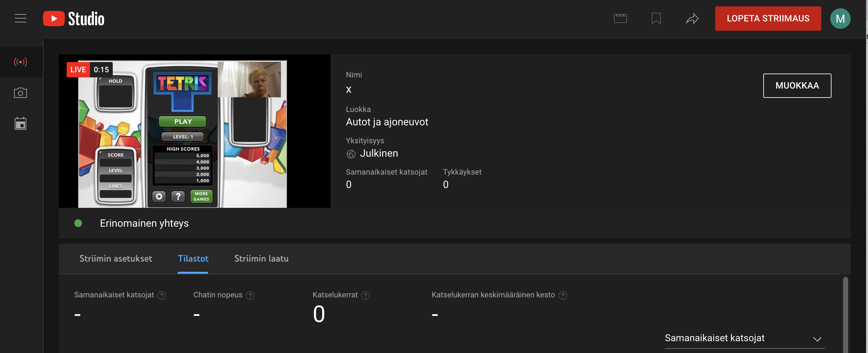The width and height of the screenshot is (868, 353).
Task: Click the bookmark highlight icon
Action: (656, 19)
